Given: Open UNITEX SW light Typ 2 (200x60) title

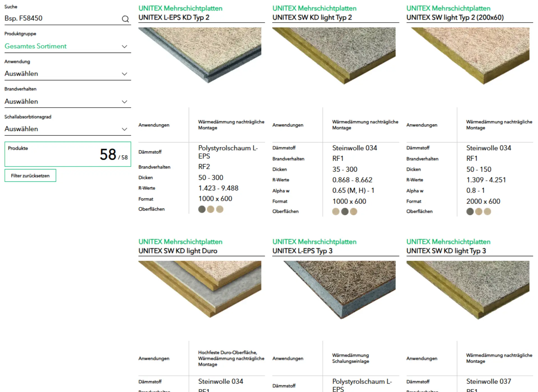Looking at the screenshot, I should [x=455, y=17].
